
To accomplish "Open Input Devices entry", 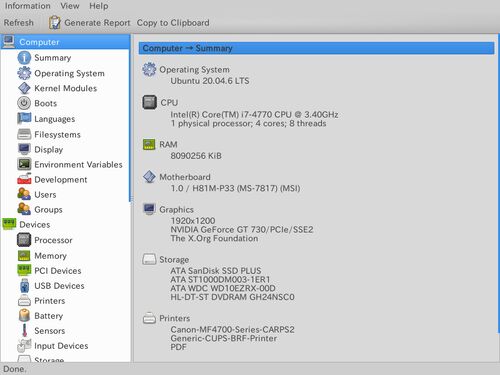I will (61, 346).
